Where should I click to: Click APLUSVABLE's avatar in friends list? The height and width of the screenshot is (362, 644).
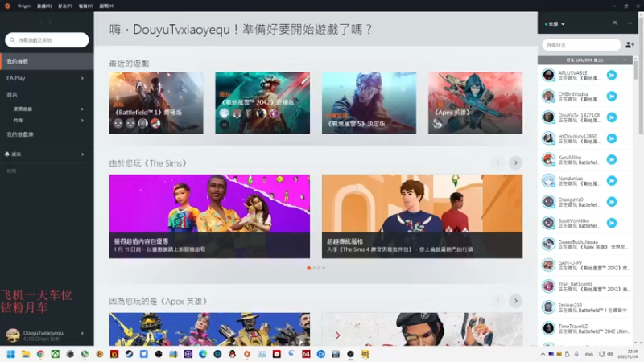pyautogui.click(x=548, y=75)
